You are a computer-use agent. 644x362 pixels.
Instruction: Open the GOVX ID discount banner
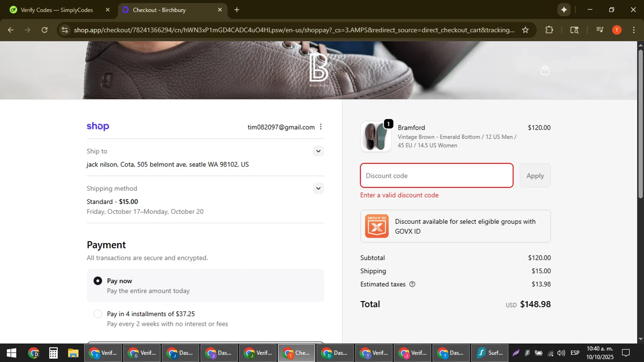456,226
